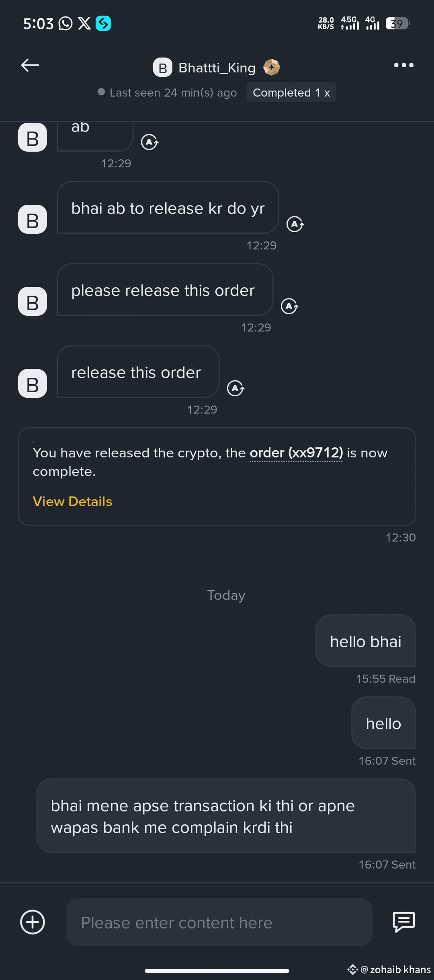Select the 'hello' sent message bubble
This screenshot has width=434, height=980.
coord(383,723)
